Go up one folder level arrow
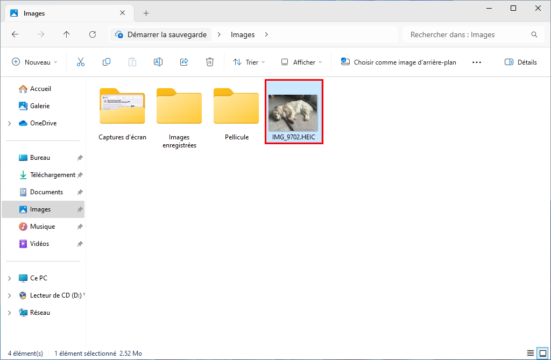 [66, 34]
